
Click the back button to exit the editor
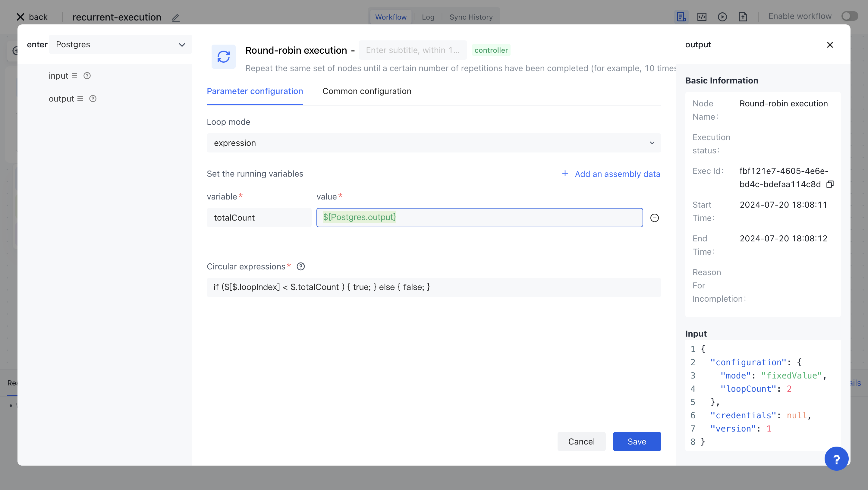coord(31,17)
